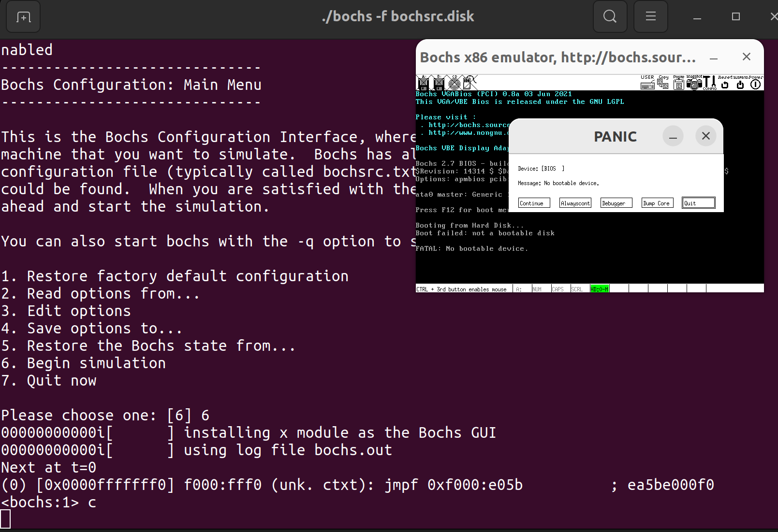The image size is (778, 532).
Task: Click Continue in the PANIC dialog
Action: [x=534, y=203]
